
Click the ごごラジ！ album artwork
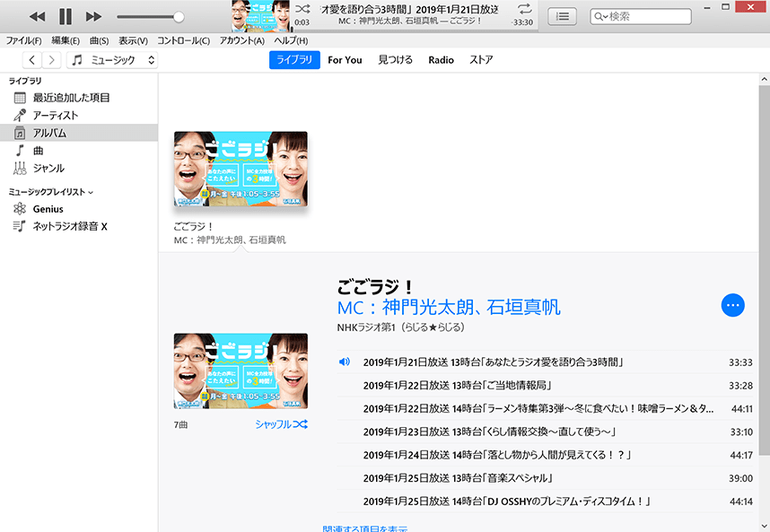[x=240, y=170]
